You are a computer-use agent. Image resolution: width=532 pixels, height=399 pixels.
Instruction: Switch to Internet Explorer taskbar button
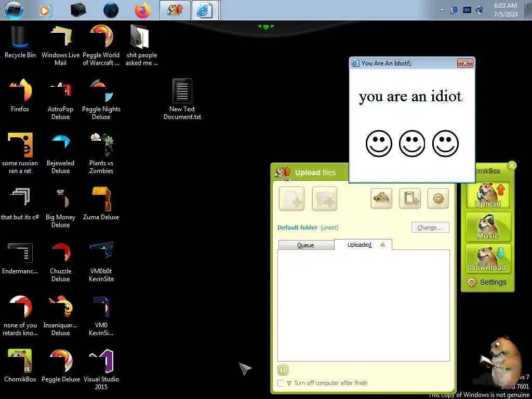[x=205, y=10]
